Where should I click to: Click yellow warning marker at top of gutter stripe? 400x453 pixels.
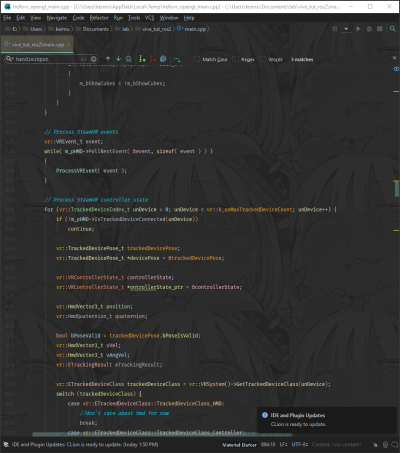click(x=396, y=91)
